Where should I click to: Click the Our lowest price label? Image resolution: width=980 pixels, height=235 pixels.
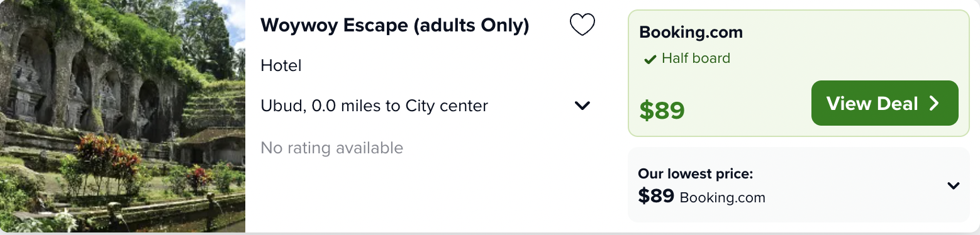[695, 173]
